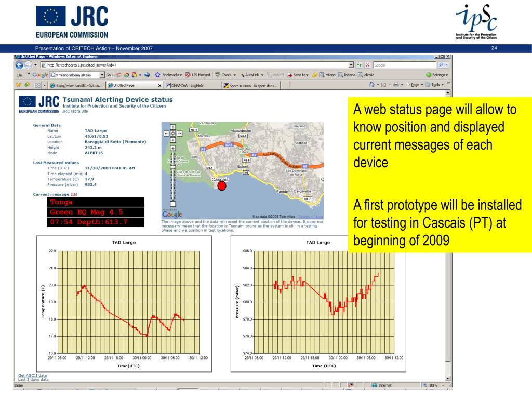This screenshot has width=532, height=399.
Task: Pan the map down with arrow
Action: coord(172,140)
